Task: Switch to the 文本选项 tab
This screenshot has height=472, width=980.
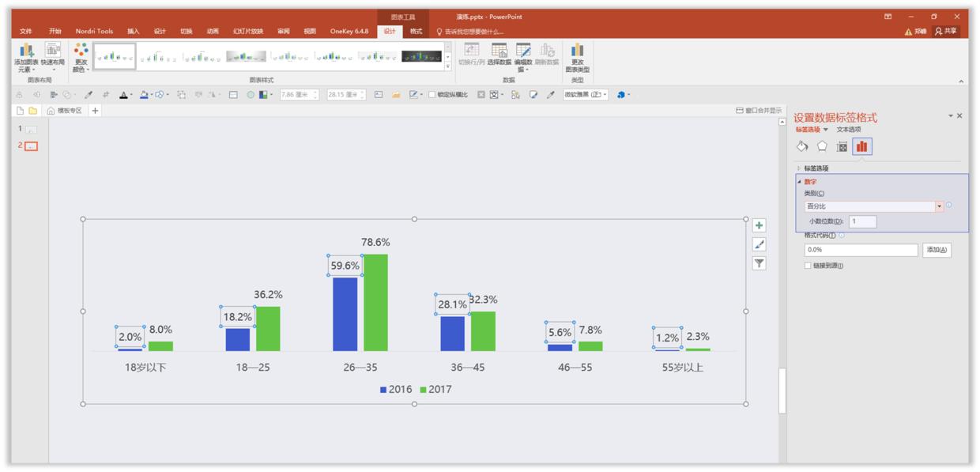Action: point(849,130)
